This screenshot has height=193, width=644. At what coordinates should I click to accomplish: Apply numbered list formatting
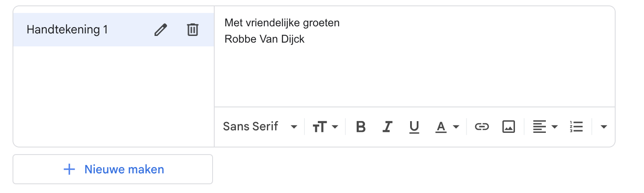pos(576,127)
